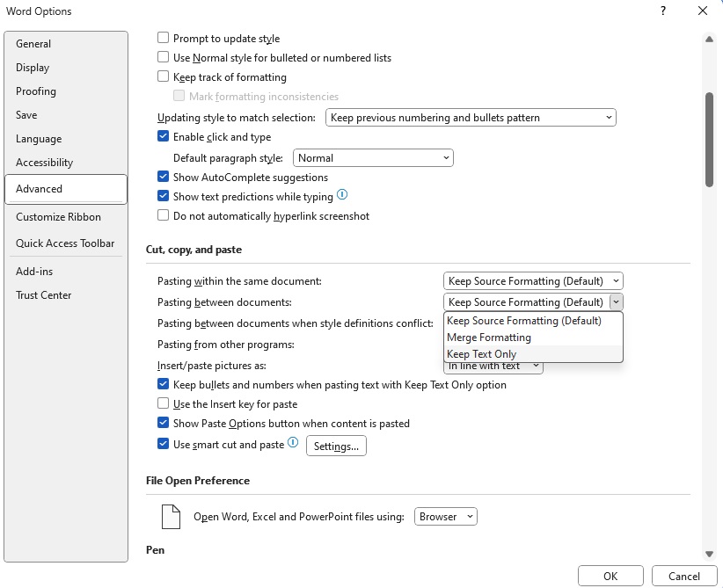This screenshot has width=723, height=588.
Task: Open Accessibility options
Action: [66, 163]
